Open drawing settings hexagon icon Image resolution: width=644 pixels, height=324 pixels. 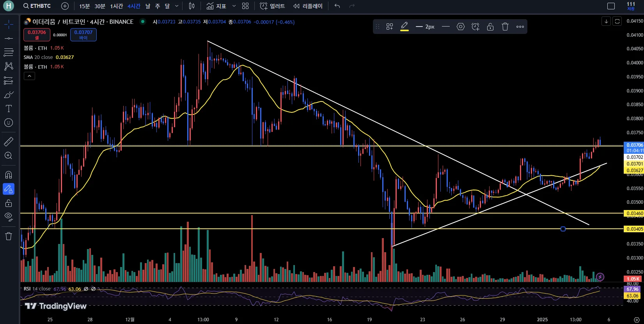(461, 27)
